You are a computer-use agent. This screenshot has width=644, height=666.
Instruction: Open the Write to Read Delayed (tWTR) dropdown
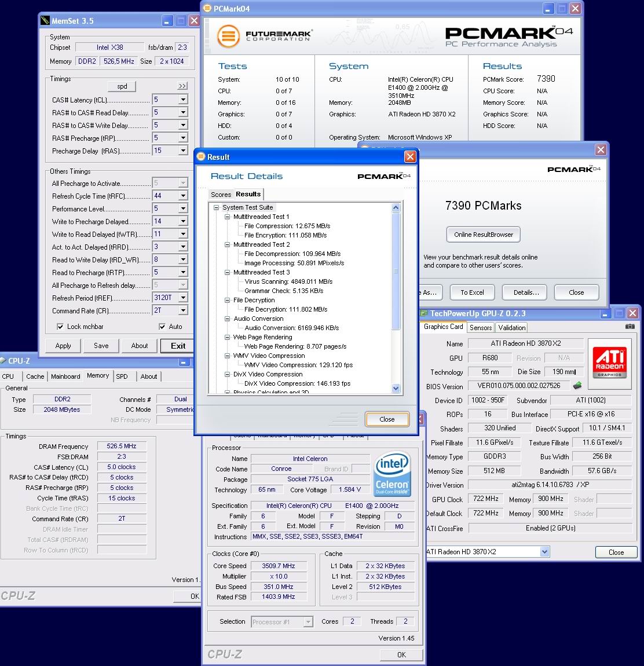[183, 234]
